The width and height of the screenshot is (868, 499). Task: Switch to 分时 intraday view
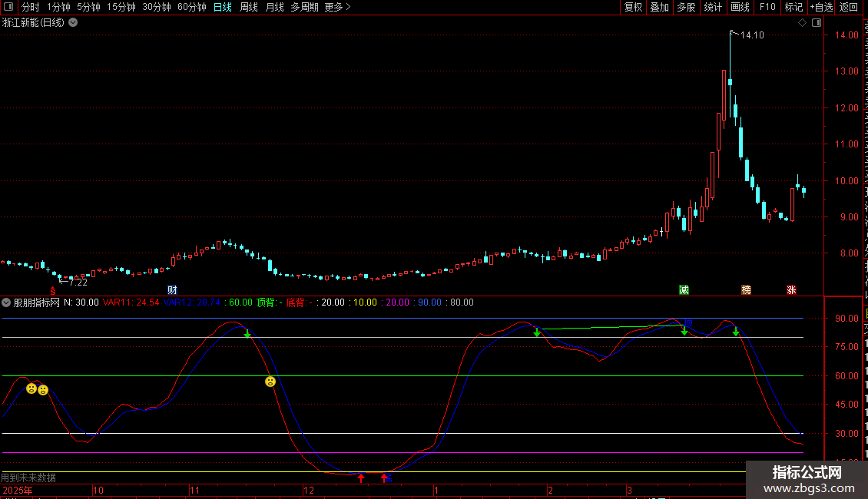(30, 7)
